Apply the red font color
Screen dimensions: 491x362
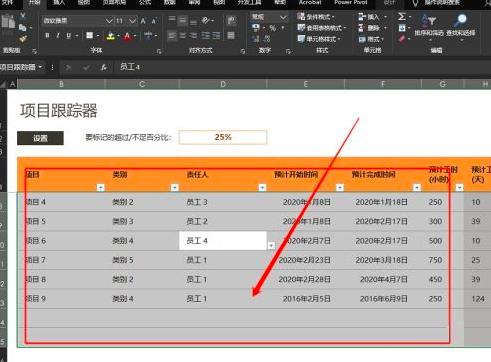click(x=127, y=36)
